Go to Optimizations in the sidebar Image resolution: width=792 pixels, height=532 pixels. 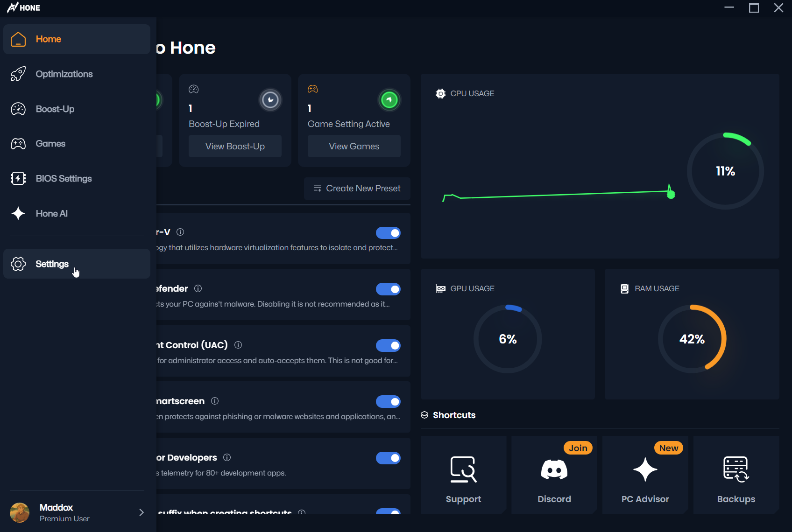[x=77, y=74]
